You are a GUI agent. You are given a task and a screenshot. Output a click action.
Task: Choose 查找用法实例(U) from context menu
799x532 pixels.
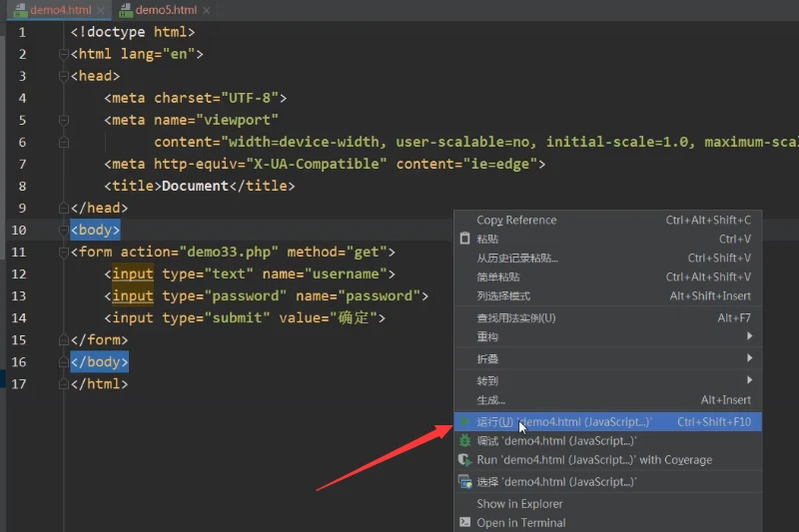coord(608,317)
